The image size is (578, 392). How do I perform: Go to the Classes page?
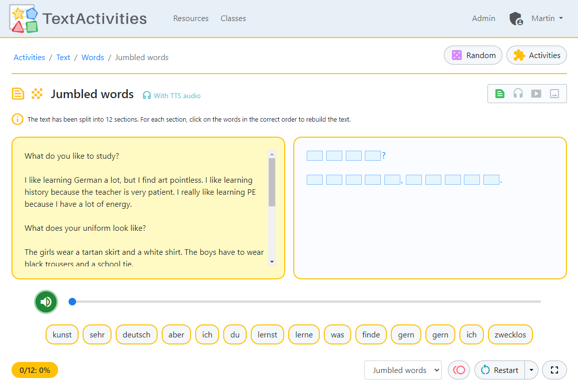(x=233, y=19)
